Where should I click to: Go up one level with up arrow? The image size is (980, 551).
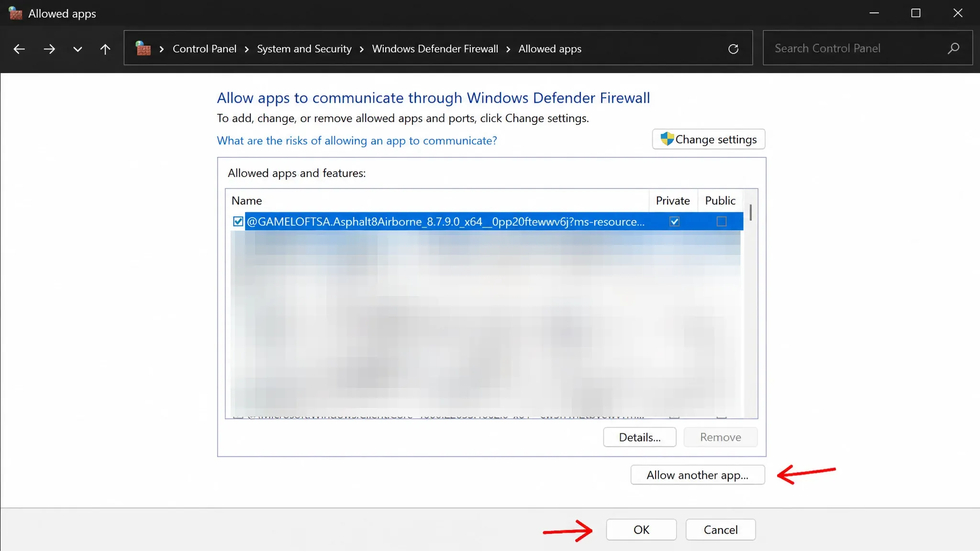point(105,49)
